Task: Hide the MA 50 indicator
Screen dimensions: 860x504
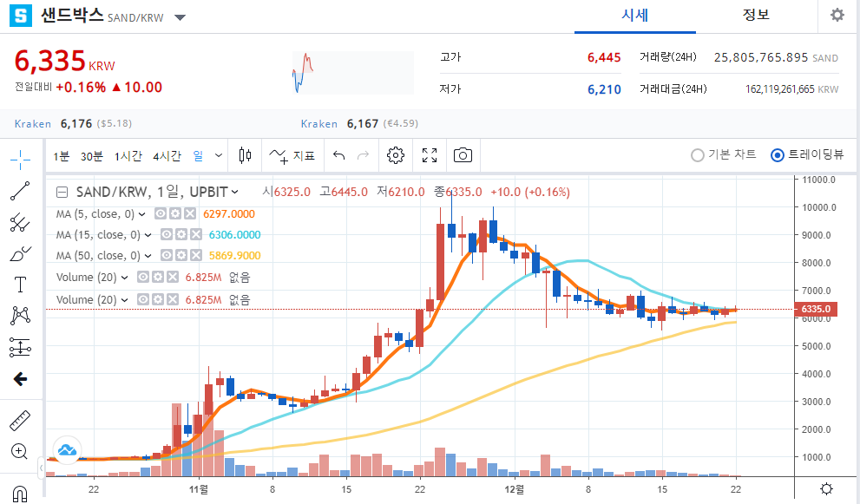Action: (x=167, y=256)
